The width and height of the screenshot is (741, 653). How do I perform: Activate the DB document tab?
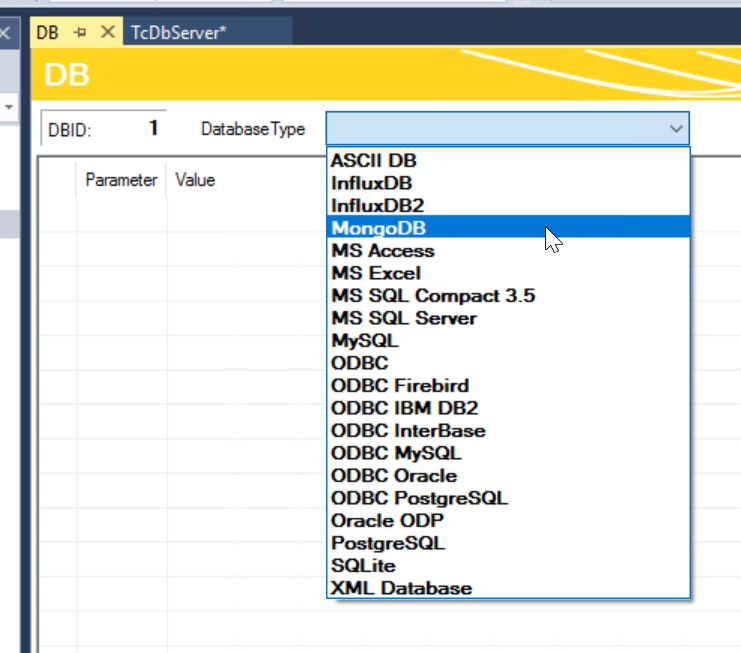coord(47,33)
